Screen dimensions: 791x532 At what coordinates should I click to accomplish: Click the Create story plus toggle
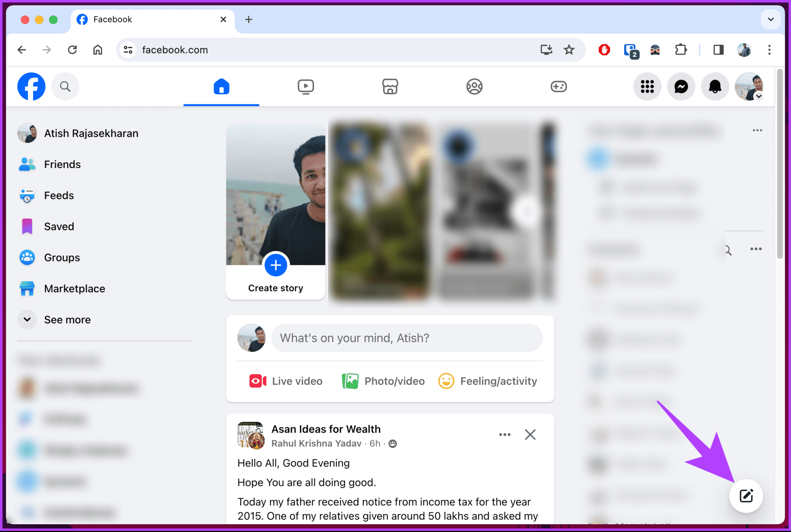tap(275, 265)
